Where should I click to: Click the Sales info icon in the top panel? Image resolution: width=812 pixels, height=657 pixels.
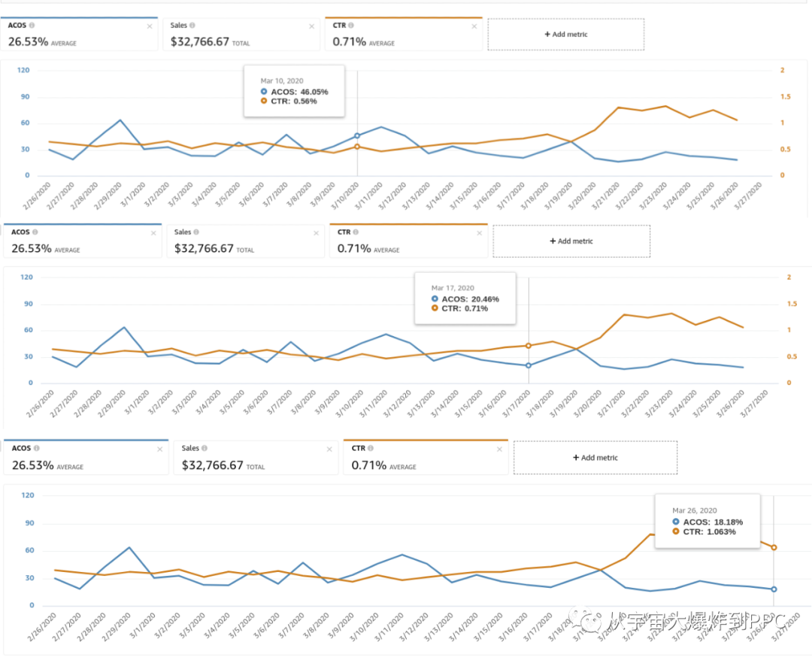click(x=192, y=26)
